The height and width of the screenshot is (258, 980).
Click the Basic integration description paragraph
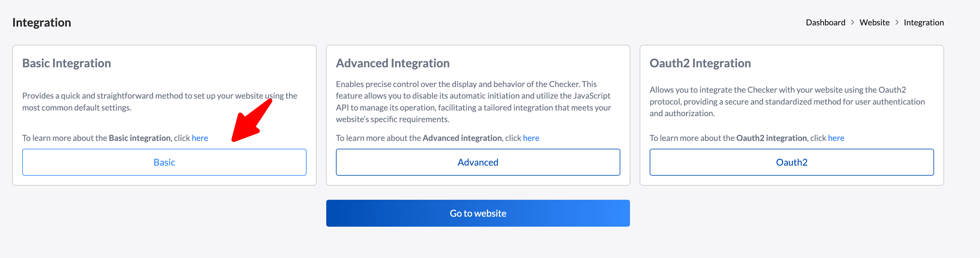point(159,102)
